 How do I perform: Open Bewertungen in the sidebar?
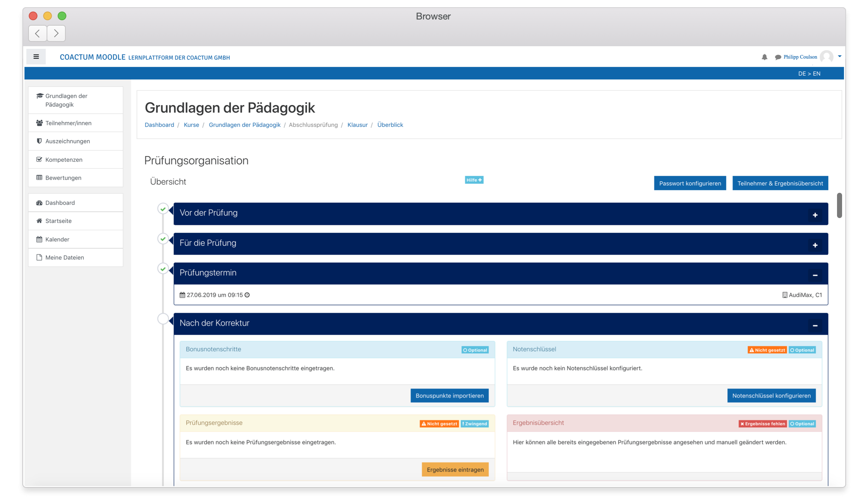click(63, 178)
